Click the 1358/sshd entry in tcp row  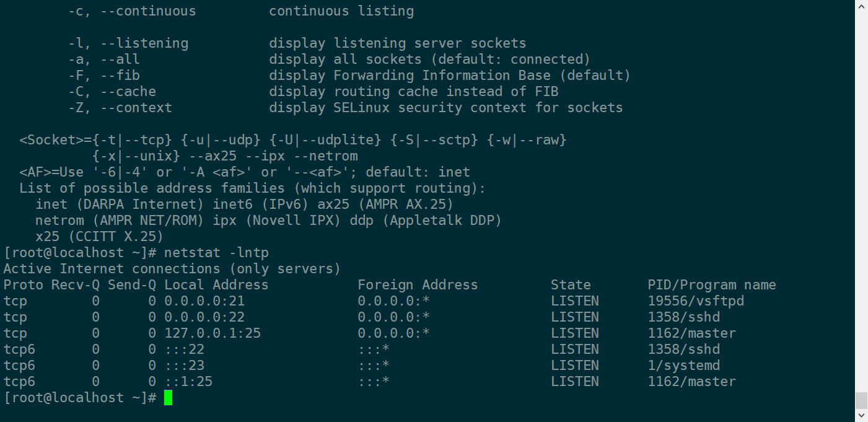click(683, 317)
